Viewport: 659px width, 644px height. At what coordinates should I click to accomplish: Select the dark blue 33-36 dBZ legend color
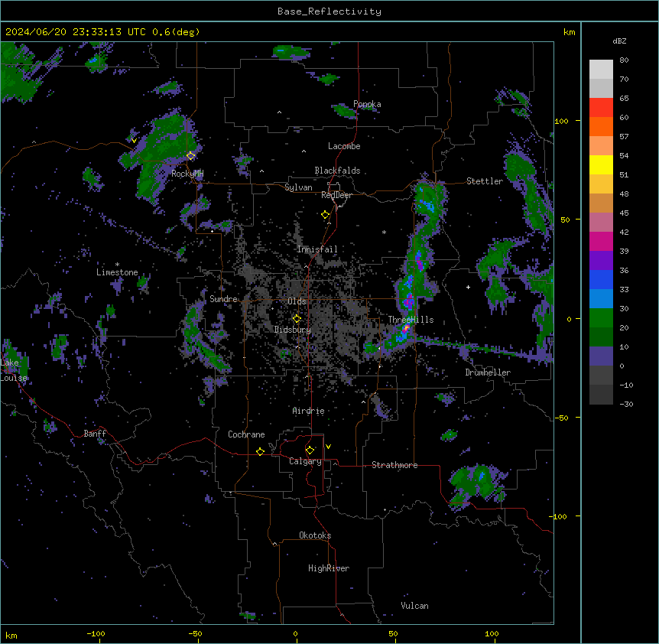[601, 279]
